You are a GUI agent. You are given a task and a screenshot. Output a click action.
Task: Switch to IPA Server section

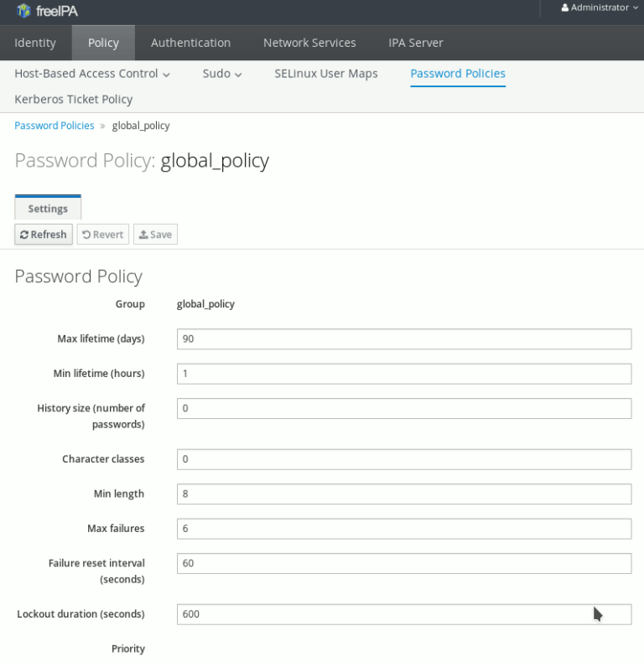(x=416, y=43)
